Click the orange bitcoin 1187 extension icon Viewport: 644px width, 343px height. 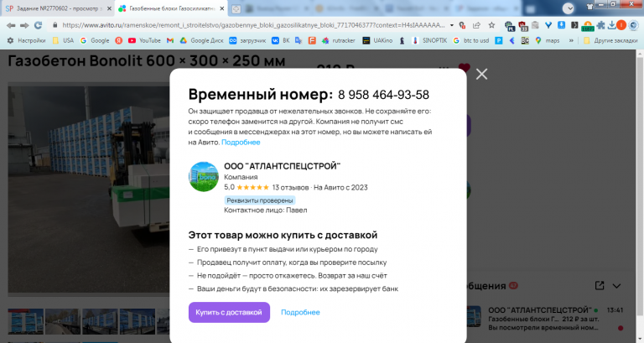point(588,27)
